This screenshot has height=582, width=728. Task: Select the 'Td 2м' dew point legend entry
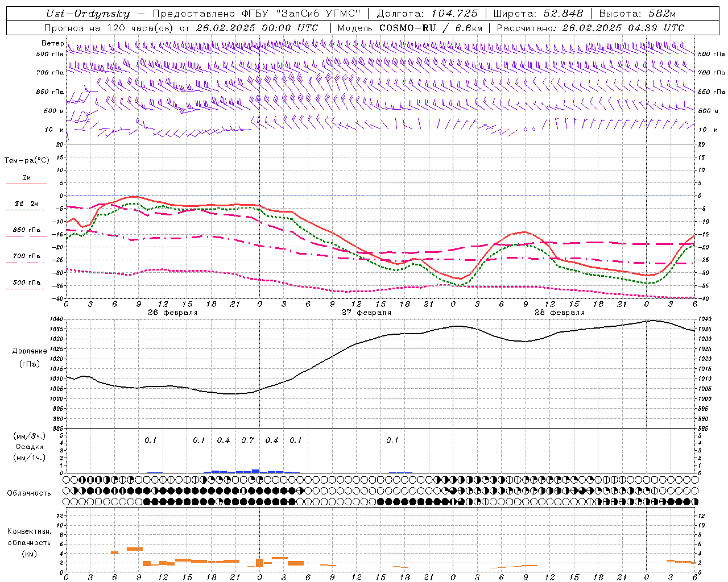tap(27, 203)
